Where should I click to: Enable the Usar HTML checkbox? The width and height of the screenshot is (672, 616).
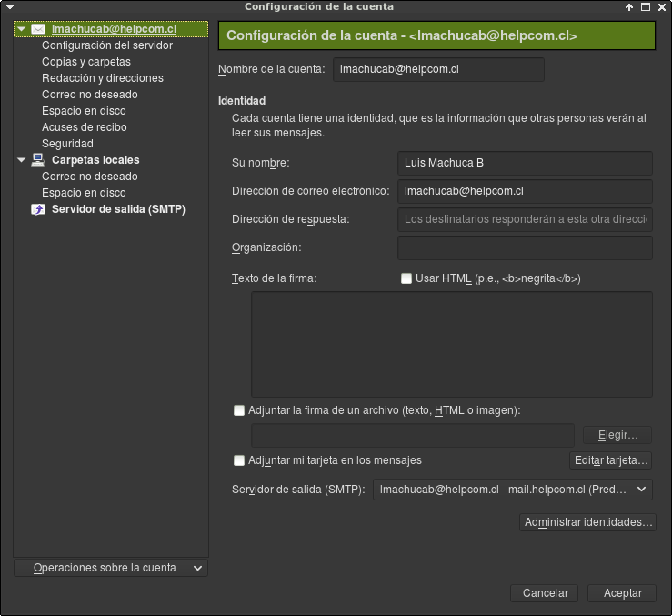point(406,278)
